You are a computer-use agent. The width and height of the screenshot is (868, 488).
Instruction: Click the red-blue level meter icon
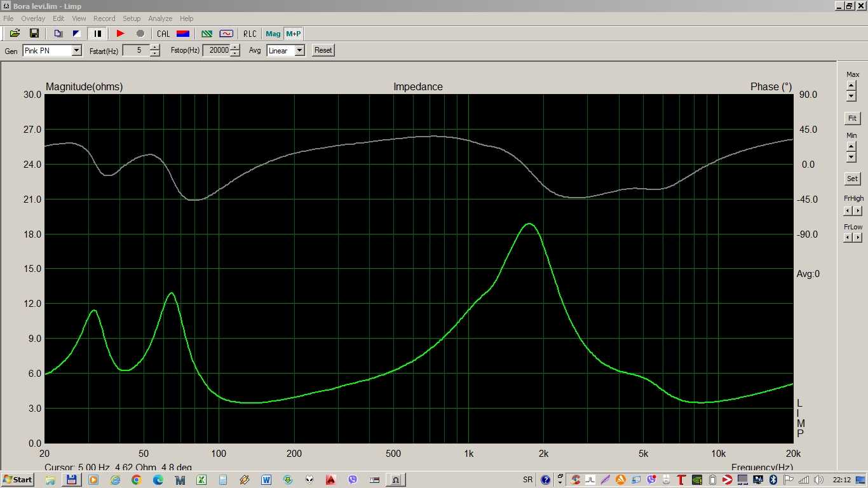click(x=183, y=34)
